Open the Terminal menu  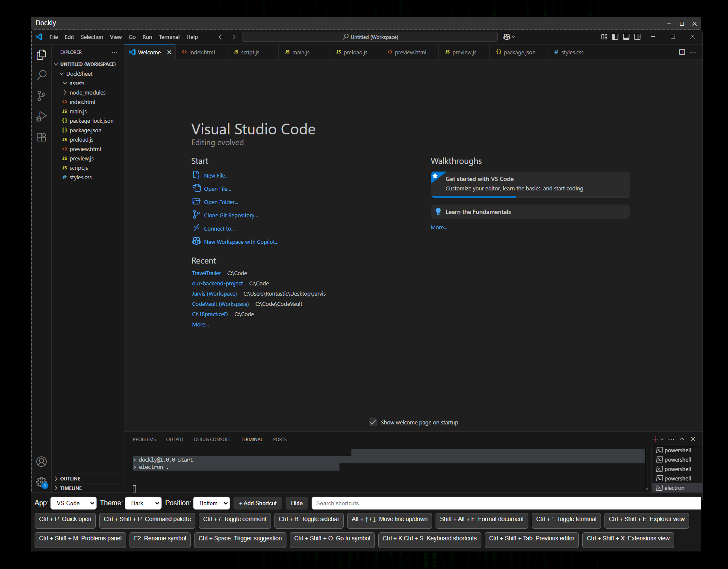(x=169, y=37)
